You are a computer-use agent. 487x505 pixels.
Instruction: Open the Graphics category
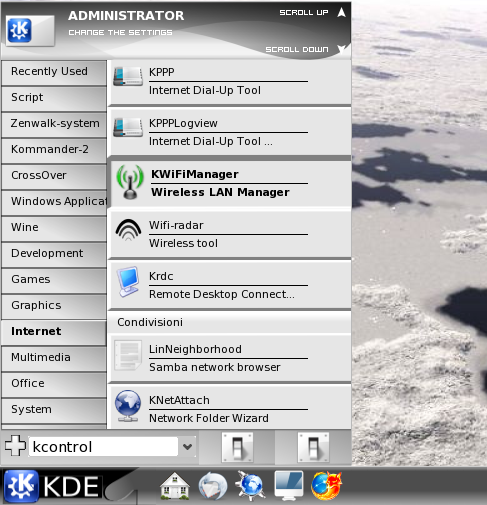click(54, 305)
